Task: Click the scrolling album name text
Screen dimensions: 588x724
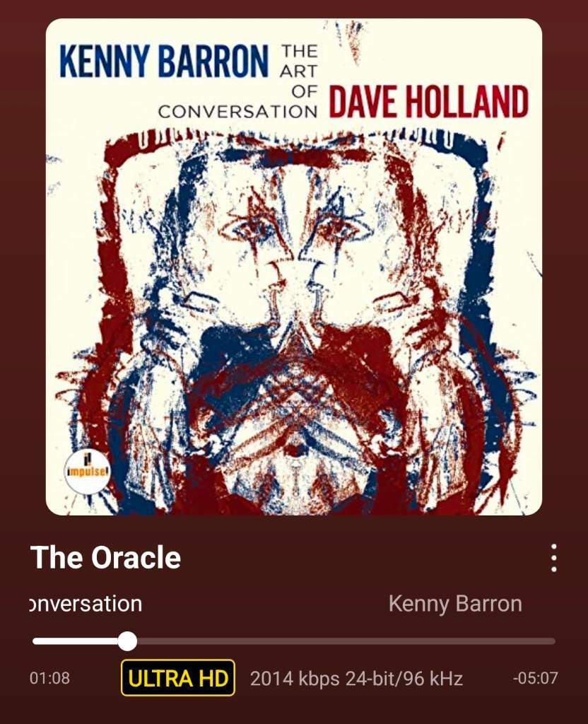Action: [x=86, y=604]
